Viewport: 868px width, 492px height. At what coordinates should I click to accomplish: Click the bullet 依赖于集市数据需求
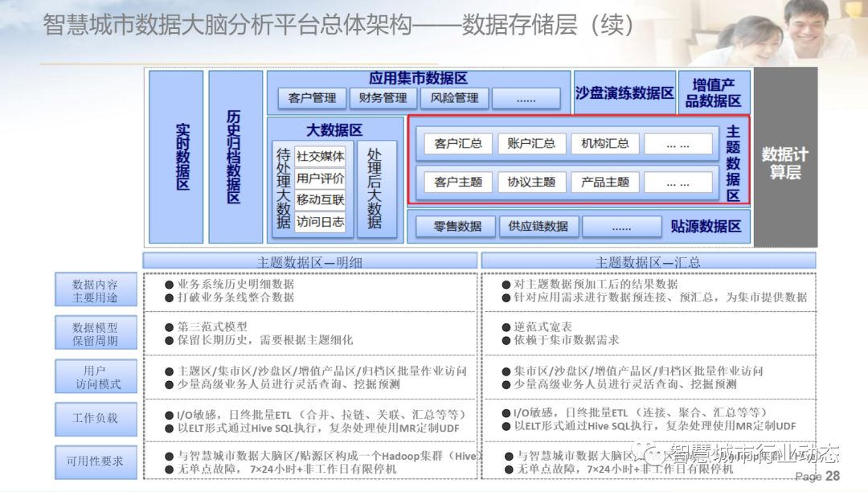click(x=560, y=340)
